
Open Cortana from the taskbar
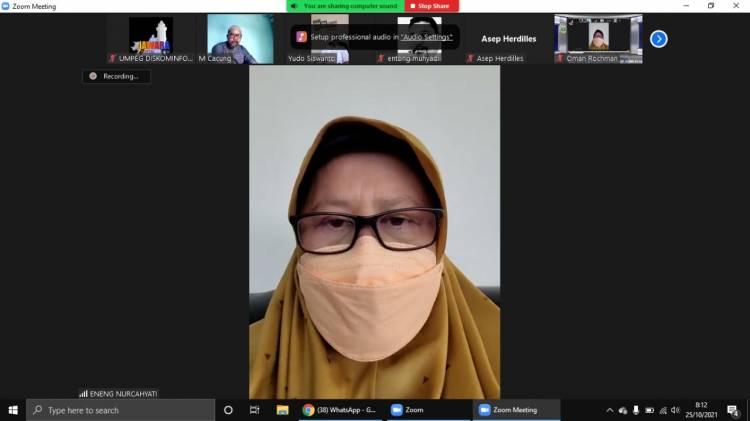(x=228, y=410)
